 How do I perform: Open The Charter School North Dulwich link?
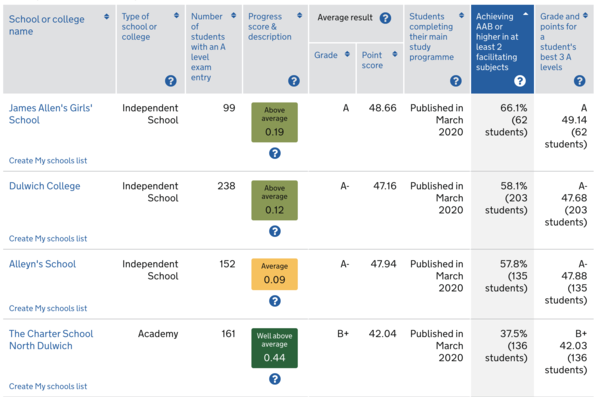point(51,340)
